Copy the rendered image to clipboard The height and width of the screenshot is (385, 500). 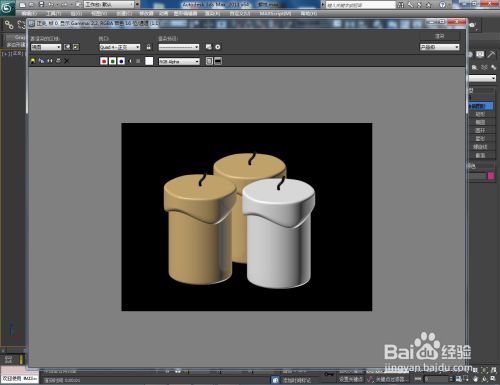(x=41, y=61)
